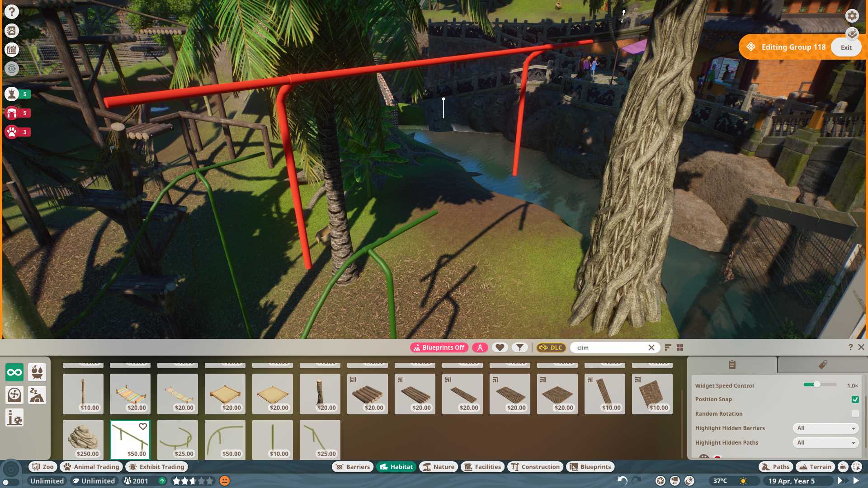Activate multi-select tool icon
The width and height of the screenshot is (868, 488).
[x=857, y=467]
